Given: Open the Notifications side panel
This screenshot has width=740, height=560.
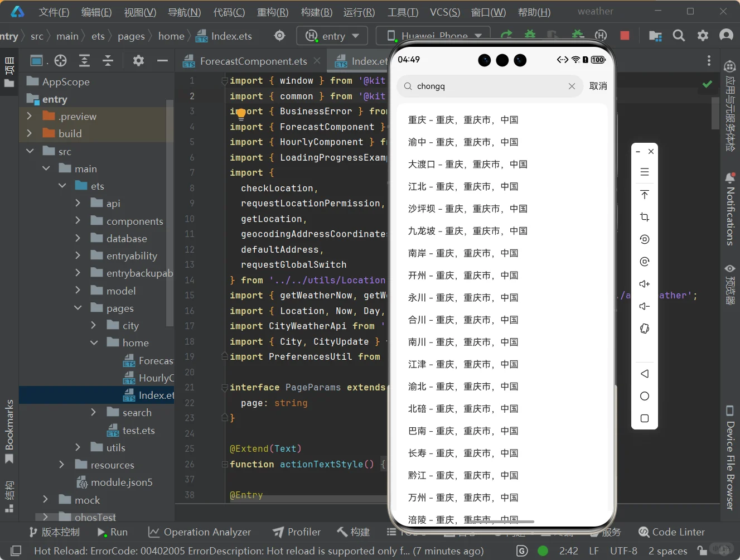Looking at the screenshot, I should [x=729, y=210].
